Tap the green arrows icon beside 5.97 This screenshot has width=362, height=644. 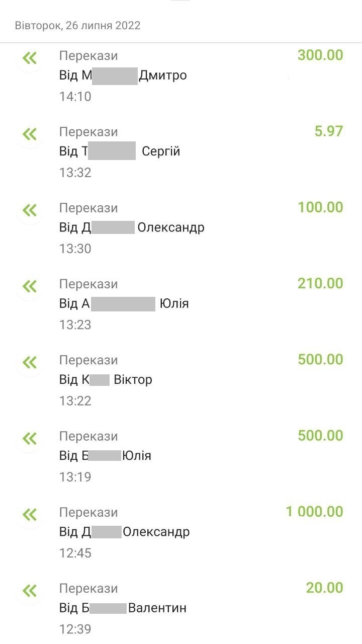coord(30,134)
